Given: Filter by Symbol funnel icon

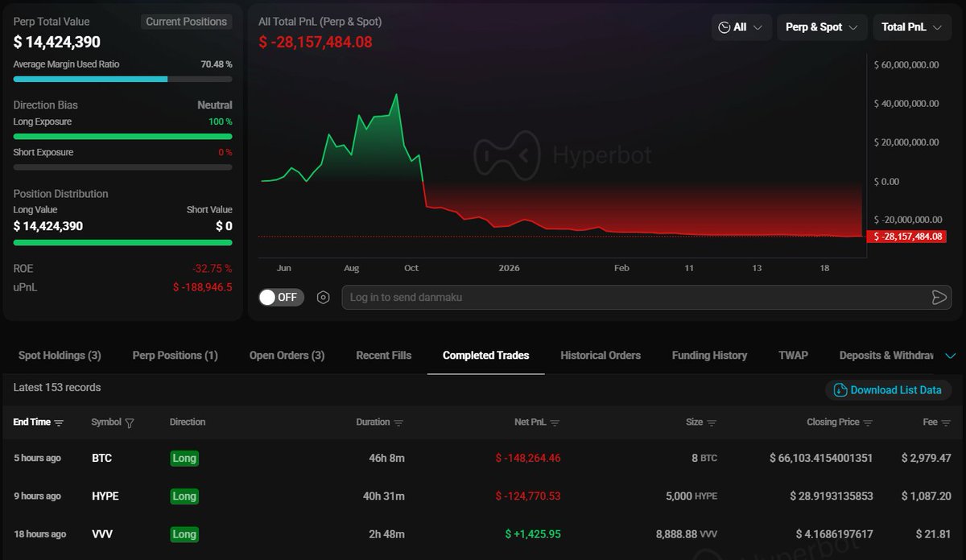Looking at the screenshot, I should click(130, 422).
